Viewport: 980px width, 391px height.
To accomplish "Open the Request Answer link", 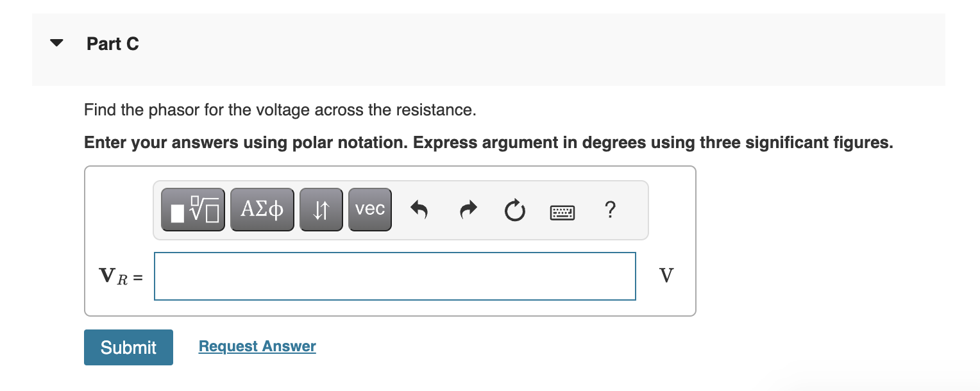I will tap(257, 346).
